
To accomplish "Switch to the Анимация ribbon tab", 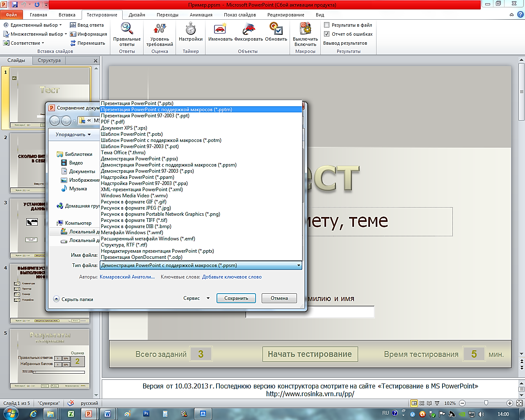I will tap(201, 15).
